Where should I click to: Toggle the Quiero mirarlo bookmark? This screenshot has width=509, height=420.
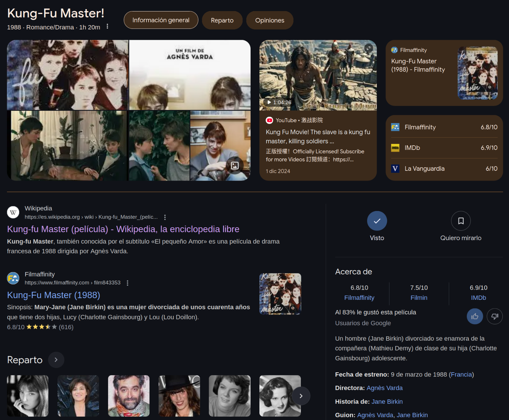pos(461,221)
